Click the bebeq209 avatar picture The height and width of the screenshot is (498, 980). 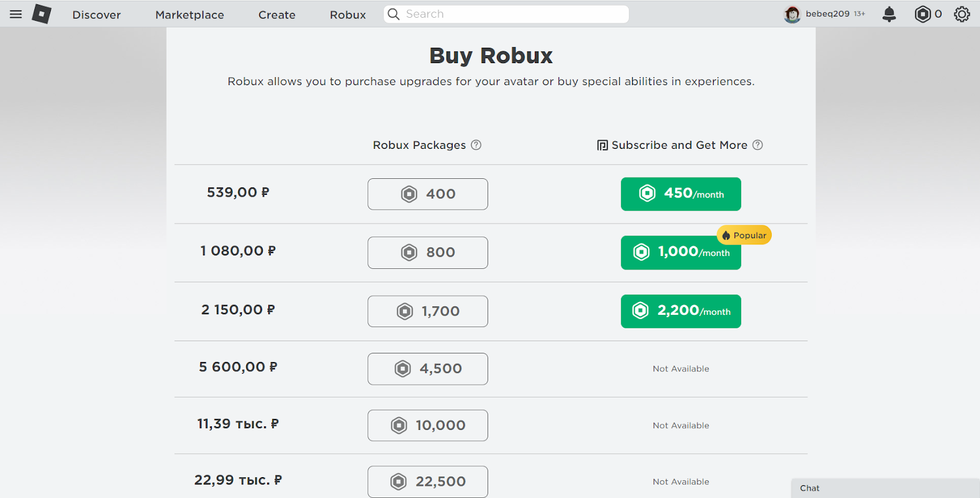(793, 14)
